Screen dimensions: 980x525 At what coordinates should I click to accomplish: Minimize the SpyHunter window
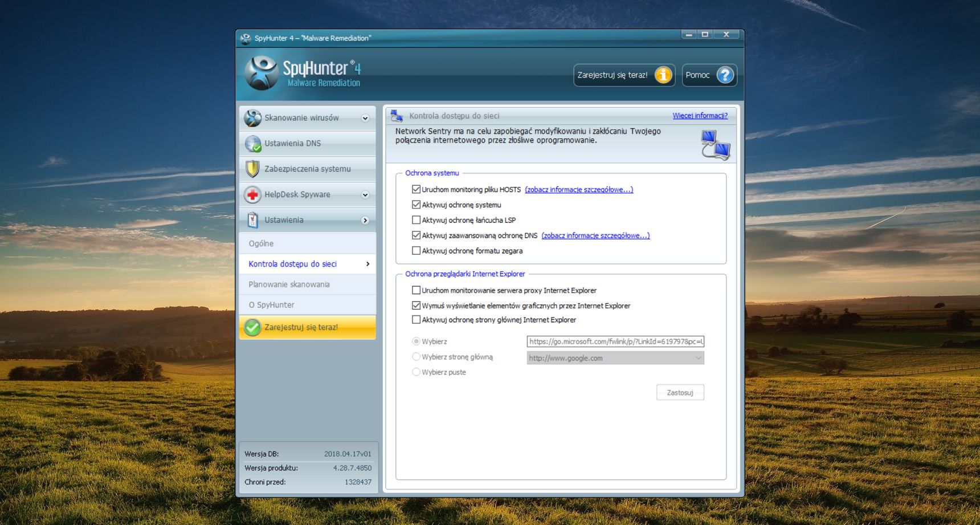[689, 35]
